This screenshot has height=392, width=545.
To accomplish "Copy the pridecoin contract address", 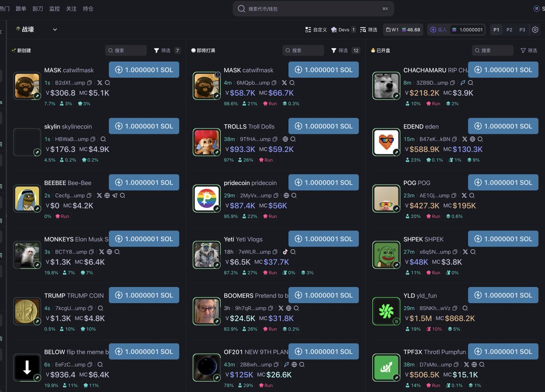I will 277,195.
